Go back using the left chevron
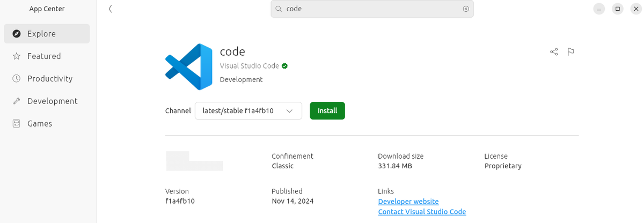This screenshot has width=644, height=223. 110,9
